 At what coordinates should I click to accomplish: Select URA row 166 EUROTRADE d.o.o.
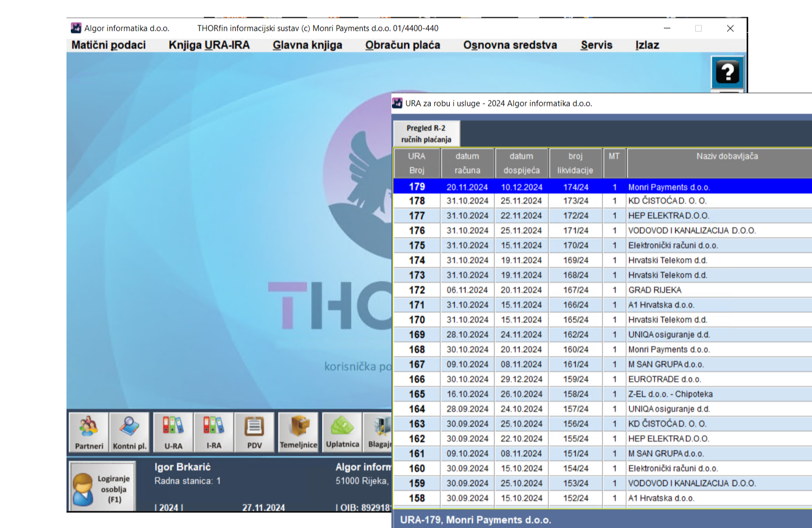[x=664, y=379]
